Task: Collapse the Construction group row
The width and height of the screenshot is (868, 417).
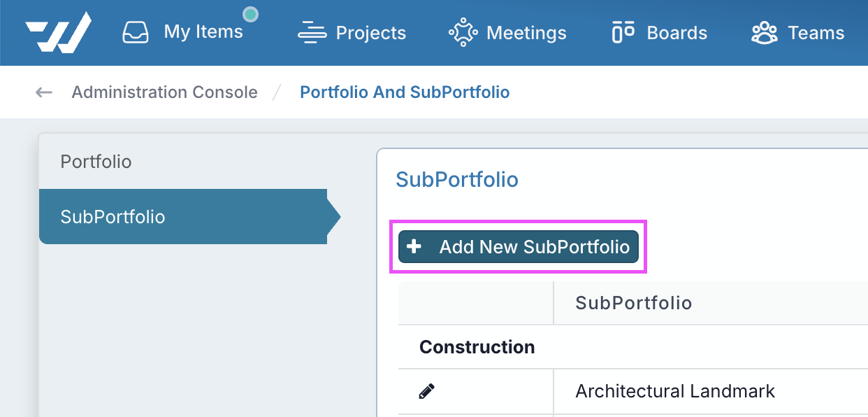Action: (633, 347)
